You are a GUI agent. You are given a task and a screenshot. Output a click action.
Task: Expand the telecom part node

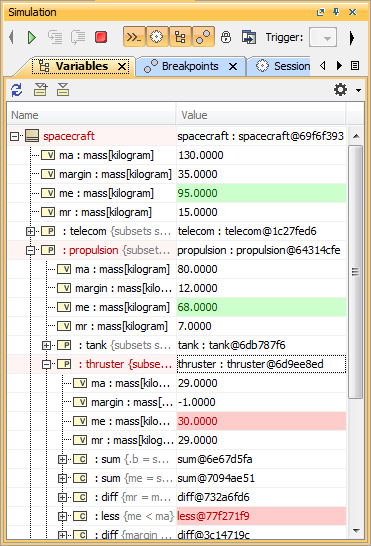(30, 231)
